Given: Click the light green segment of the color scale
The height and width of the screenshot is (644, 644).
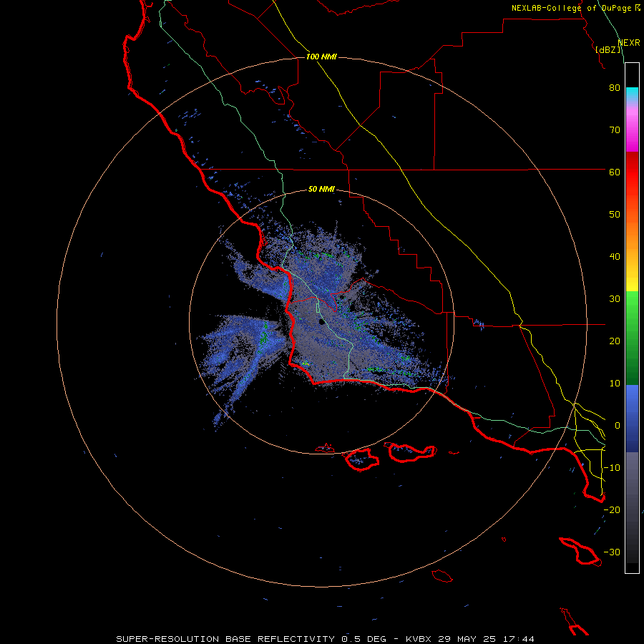Looking at the screenshot, I should pos(632,306).
